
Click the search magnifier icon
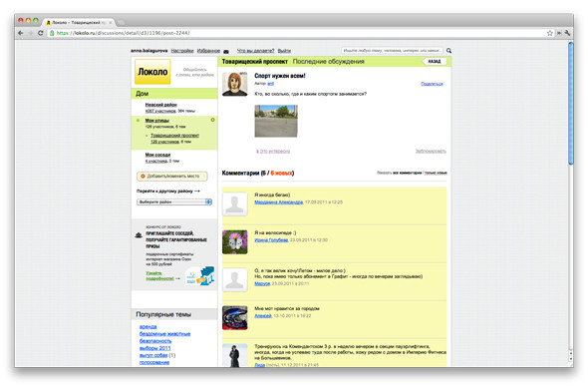(448, 50)
